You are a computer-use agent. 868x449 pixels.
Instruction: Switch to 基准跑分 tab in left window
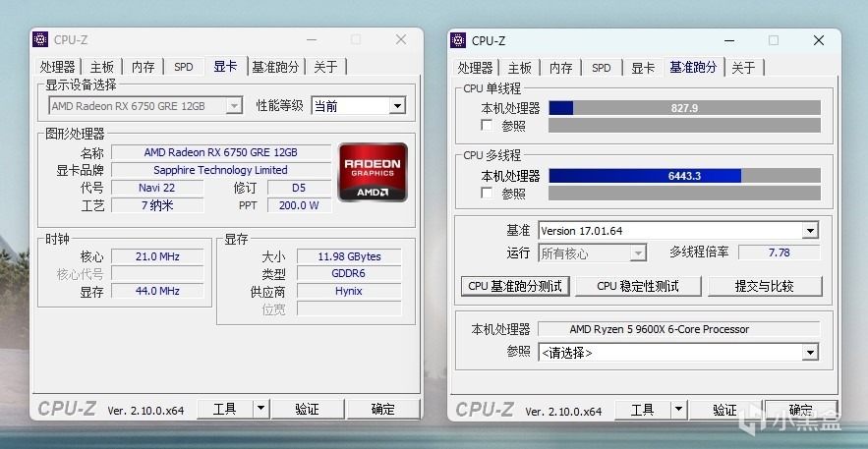pyautogui.click(x=275, y=68)
